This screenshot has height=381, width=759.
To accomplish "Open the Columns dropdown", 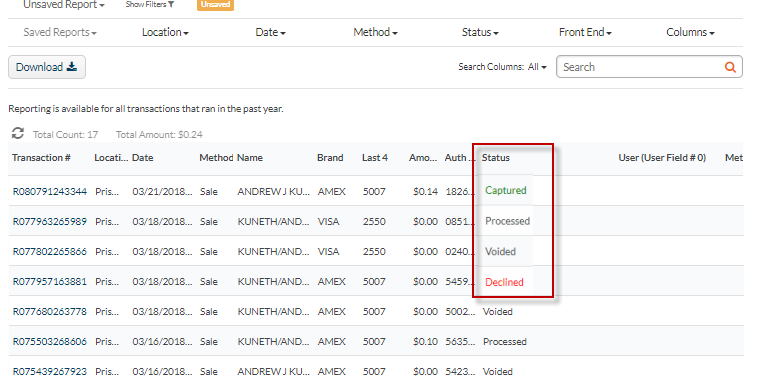I will click(x=690, y=32).
